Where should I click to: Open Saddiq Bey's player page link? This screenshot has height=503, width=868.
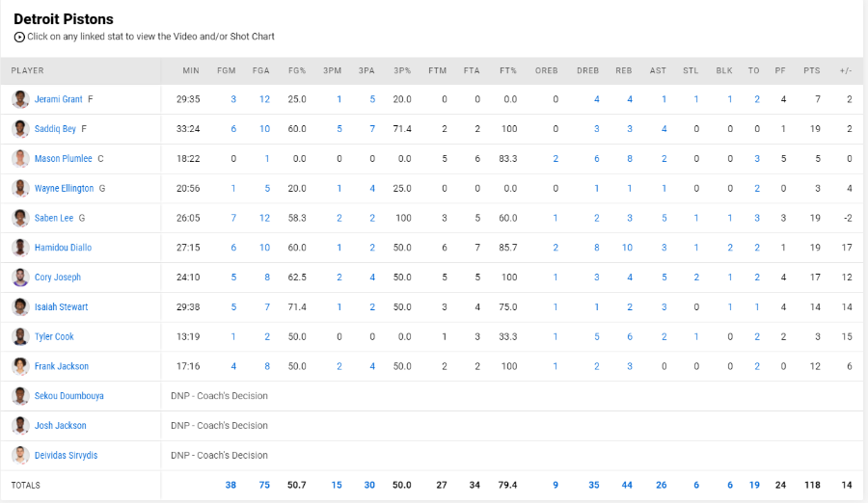point(55,129)
